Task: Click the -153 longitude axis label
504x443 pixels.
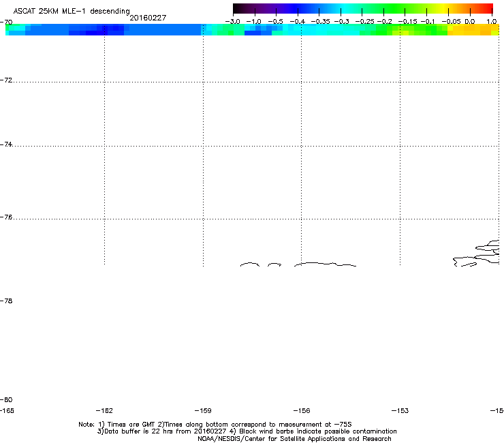Action: point(400,410)
